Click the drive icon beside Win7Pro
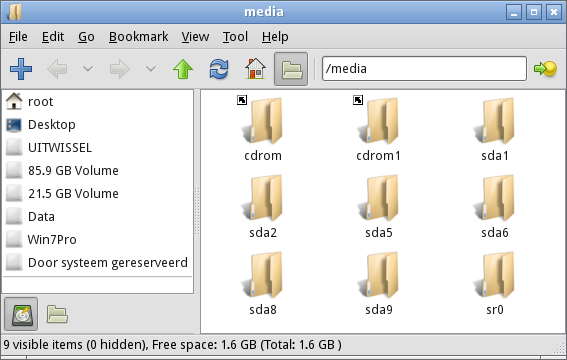This screenshot has height=360, width=567. [x=14, y=239]
